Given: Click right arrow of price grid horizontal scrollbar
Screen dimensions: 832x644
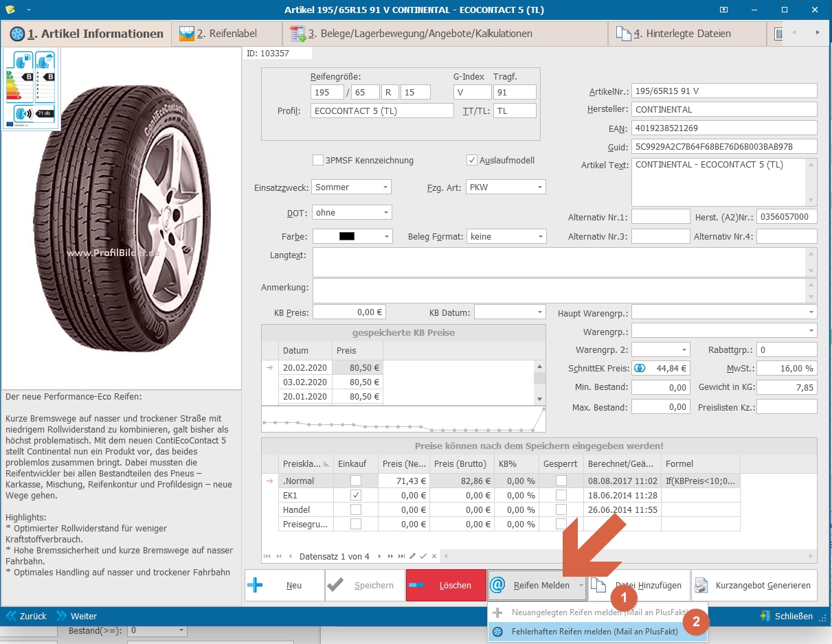Looking at the screenshot, I should [x=812, y=556].
